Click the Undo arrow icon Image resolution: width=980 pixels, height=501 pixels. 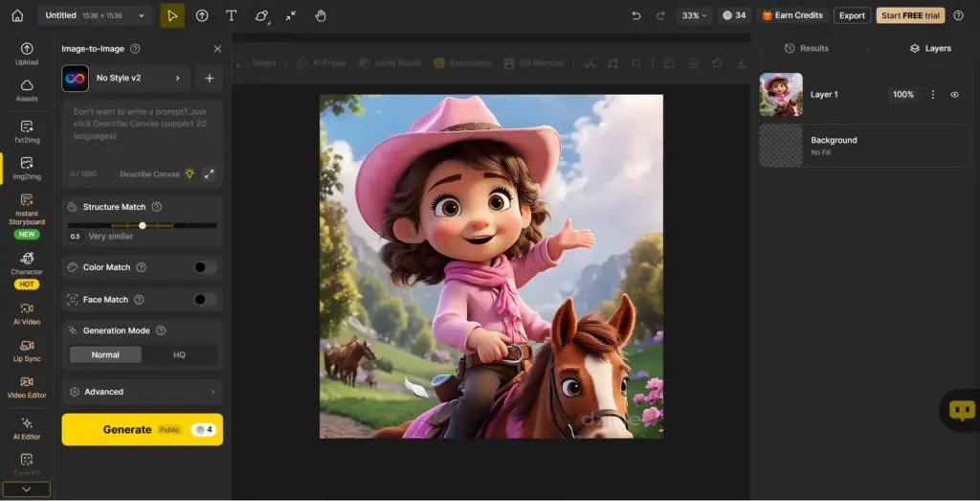pos(636,15)
